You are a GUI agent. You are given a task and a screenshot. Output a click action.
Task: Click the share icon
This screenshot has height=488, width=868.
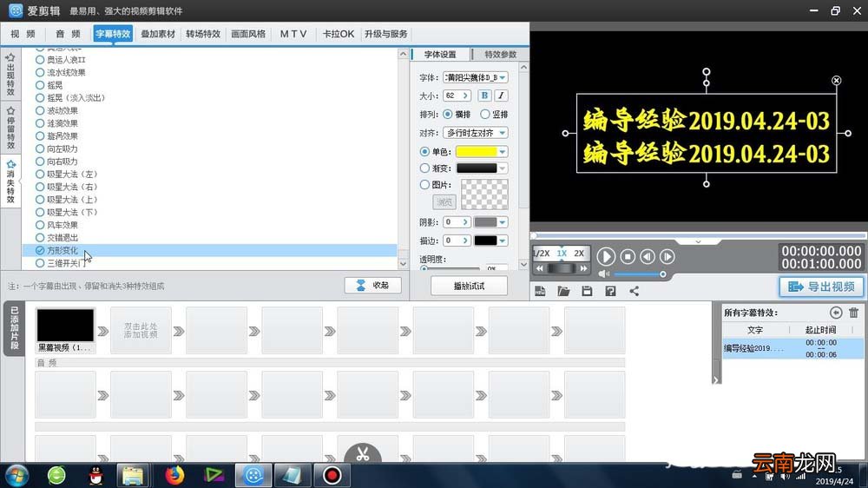coord(634,292)
